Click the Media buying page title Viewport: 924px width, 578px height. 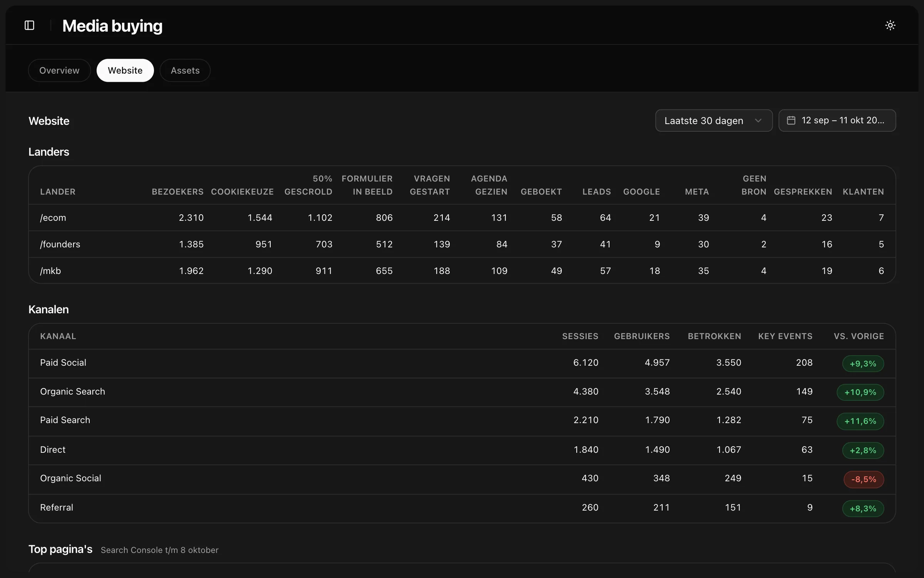[x=112, y=26]
